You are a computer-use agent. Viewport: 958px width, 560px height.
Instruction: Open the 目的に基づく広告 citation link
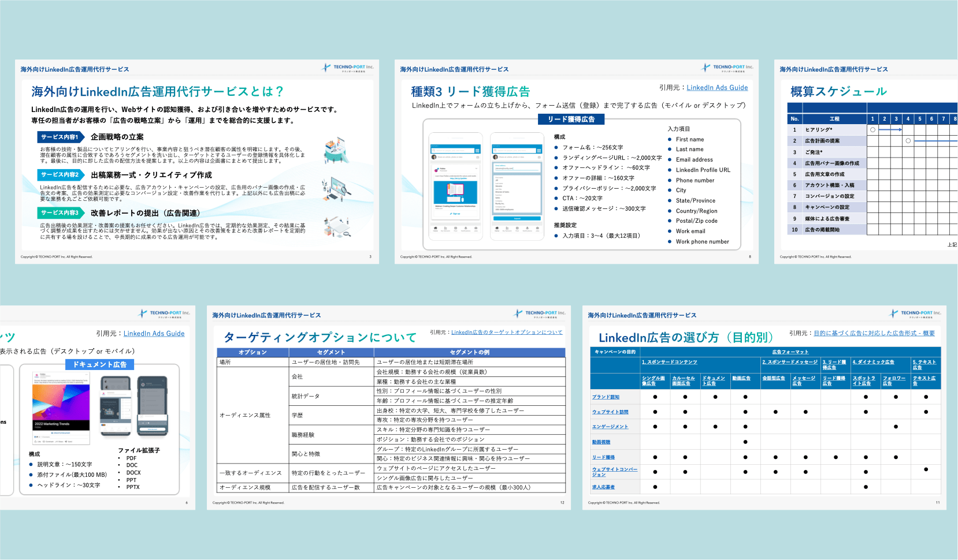(874, 334)
